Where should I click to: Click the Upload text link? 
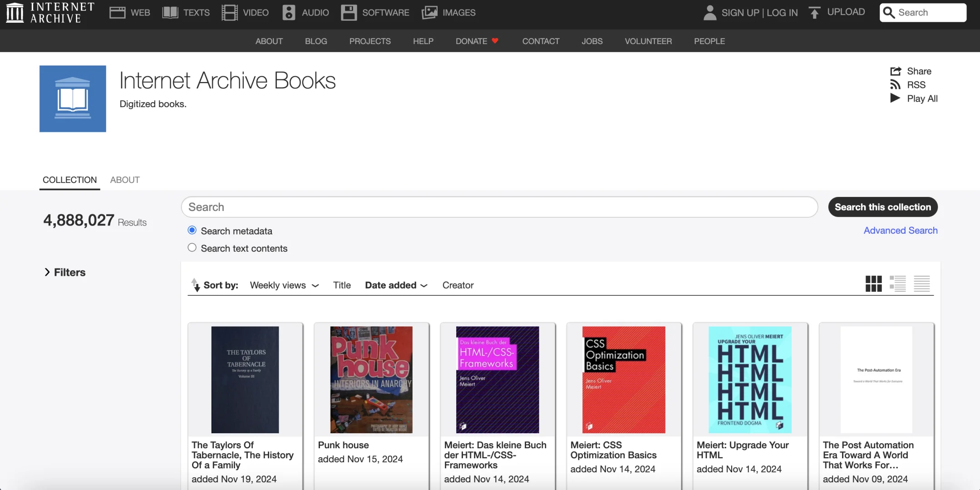click(846, 12)
